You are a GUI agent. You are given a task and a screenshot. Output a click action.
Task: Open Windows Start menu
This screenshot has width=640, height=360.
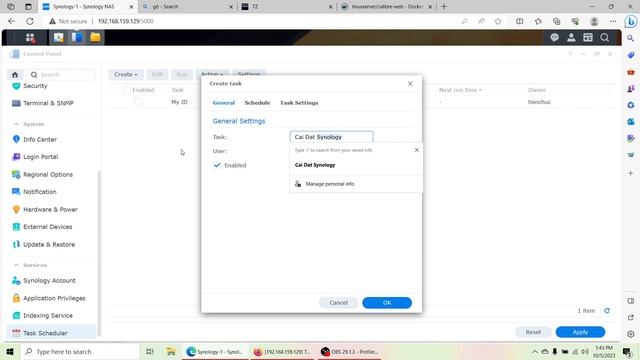pyautogui.click(x=10, y=351)
